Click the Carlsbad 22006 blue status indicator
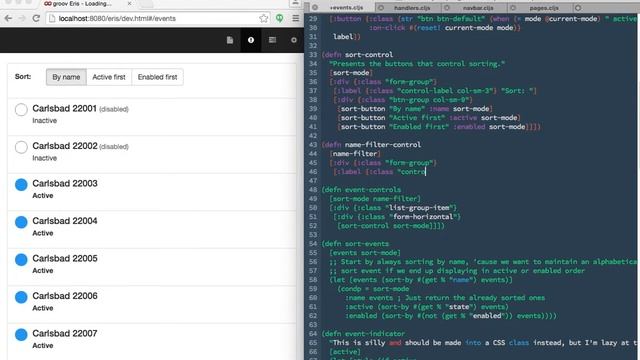Image resolution: width=640 pixels, height=360 pixels. tap(21, 297)
